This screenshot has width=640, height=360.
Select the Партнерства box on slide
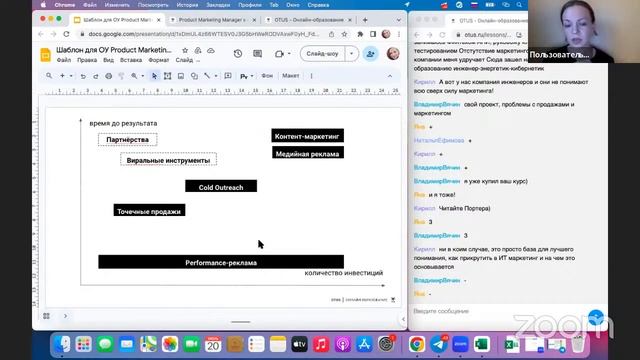[127, 140]
